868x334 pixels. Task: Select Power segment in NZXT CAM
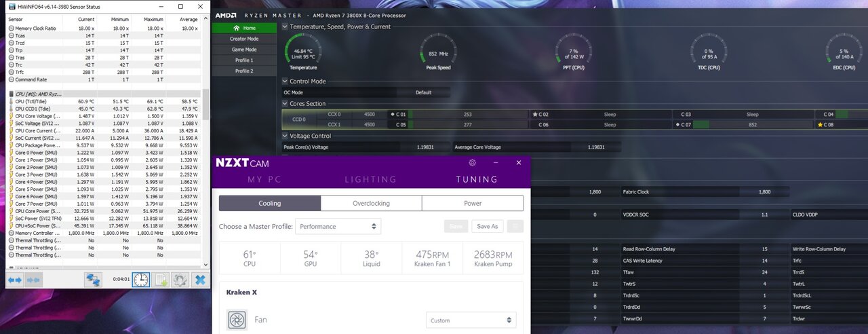pyautogui.click(x=473, y=203)
